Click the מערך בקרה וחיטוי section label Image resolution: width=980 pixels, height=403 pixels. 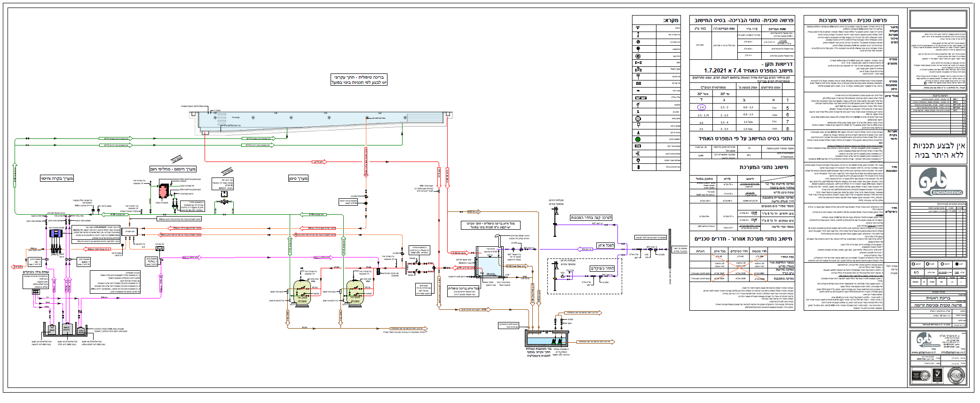pos(57,178)
